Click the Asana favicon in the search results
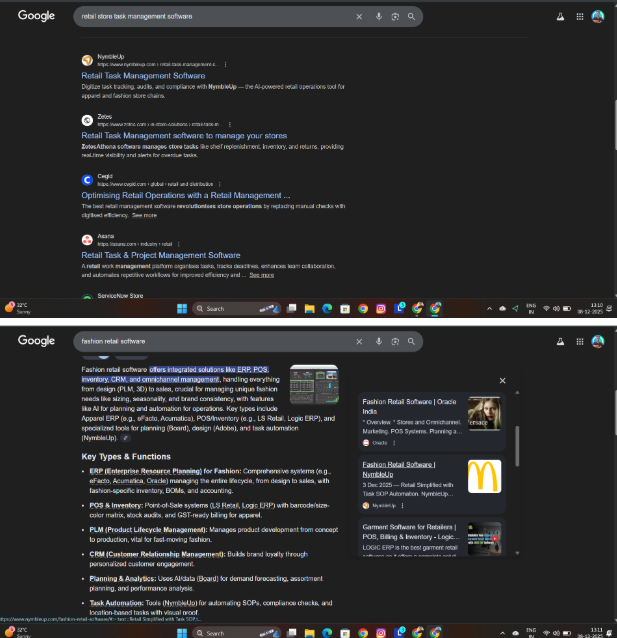This screenshot has width=617, height=638. 87,240
